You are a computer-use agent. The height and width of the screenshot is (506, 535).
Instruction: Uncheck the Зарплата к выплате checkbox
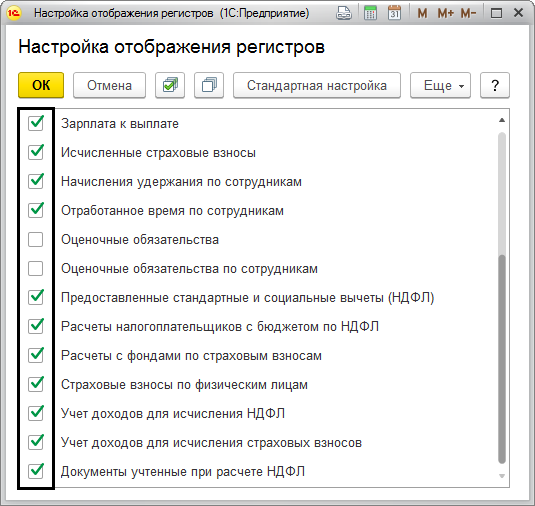point(36,123)
